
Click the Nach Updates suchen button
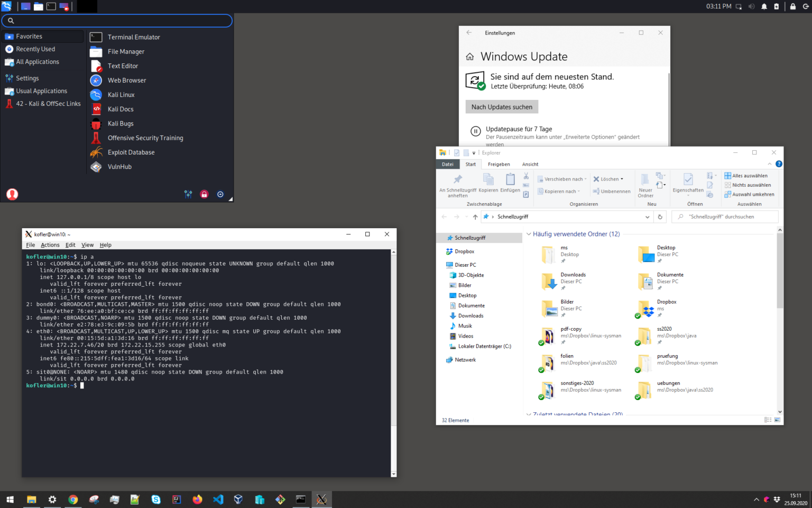501,106
